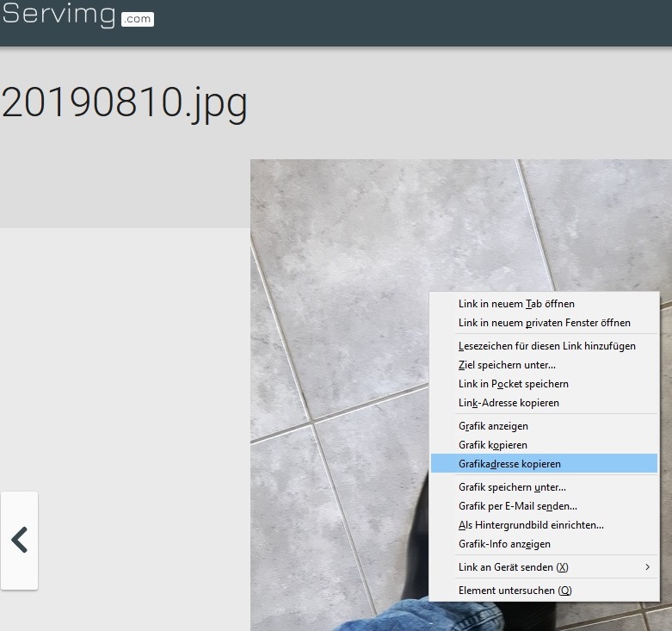The height and width of the screenshot is (631, 672).
Task: Select 'Grafik kopieren' menu entry
Action: [x=544, y=444]
